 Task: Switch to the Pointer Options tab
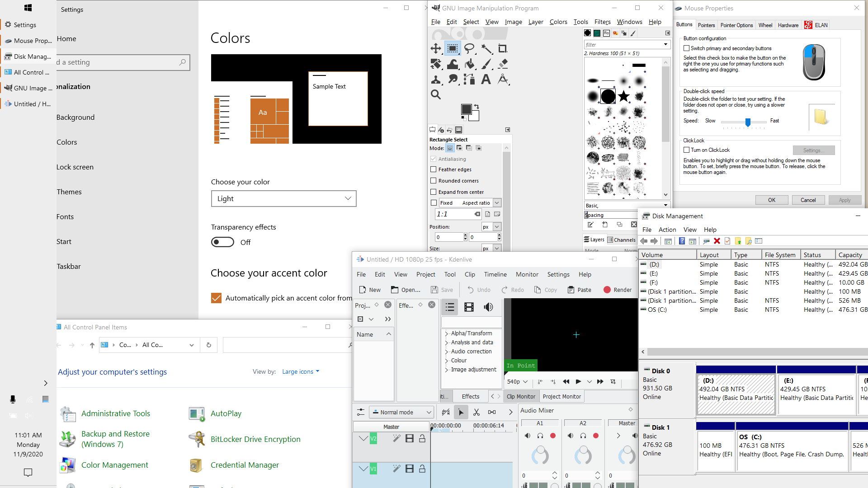tap(736, 25)
